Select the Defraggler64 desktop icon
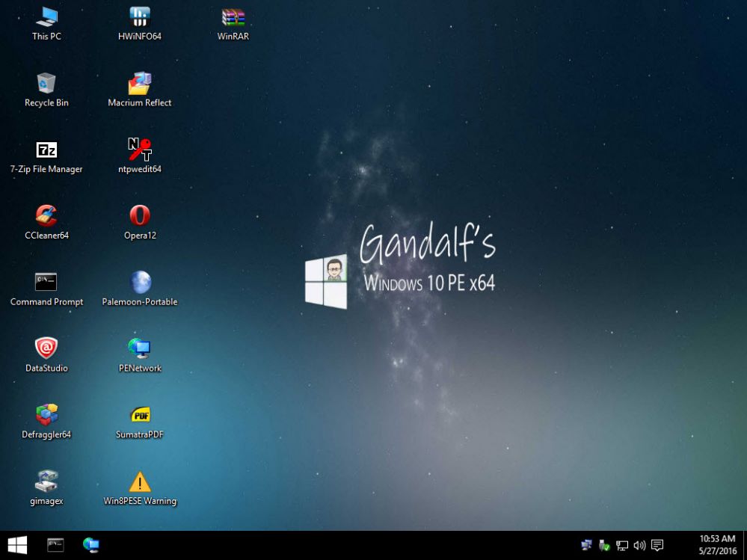 point(46,422)
